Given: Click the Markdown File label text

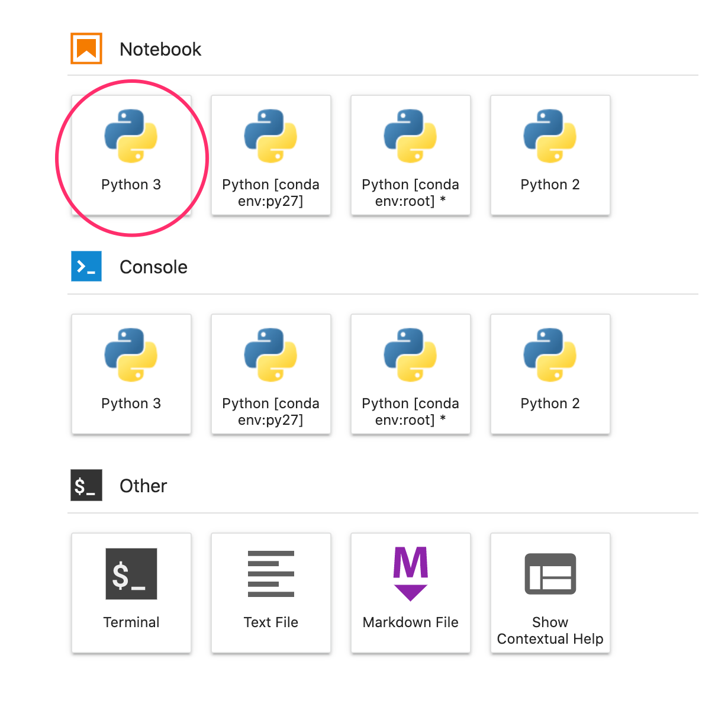Looking at the screenshot, I should [x=410, y=622].
